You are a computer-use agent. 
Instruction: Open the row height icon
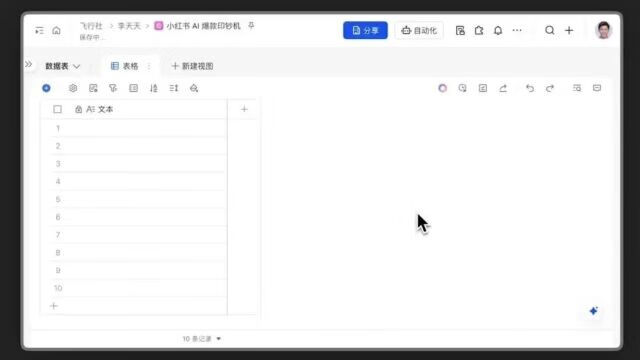point(174,88)
